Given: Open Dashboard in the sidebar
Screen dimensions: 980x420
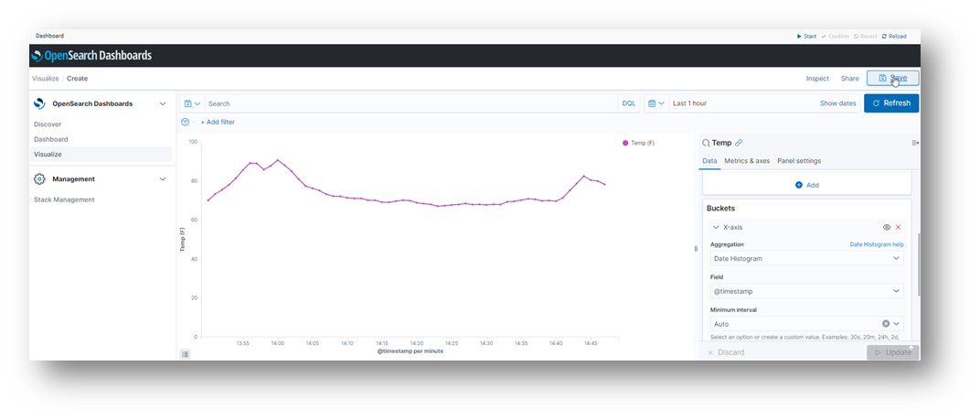Looking at the screenshot, I should tap(50, 139).
